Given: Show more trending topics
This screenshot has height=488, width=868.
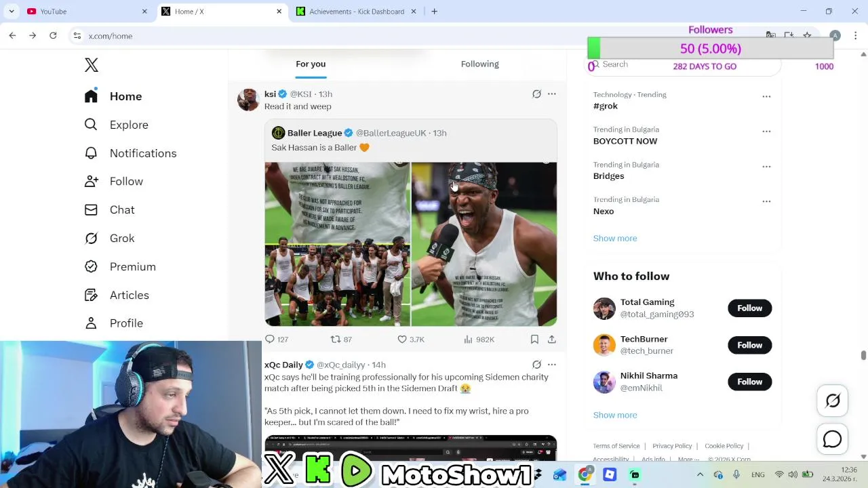Looking at the screenshot, I should (x=615, y=239).
